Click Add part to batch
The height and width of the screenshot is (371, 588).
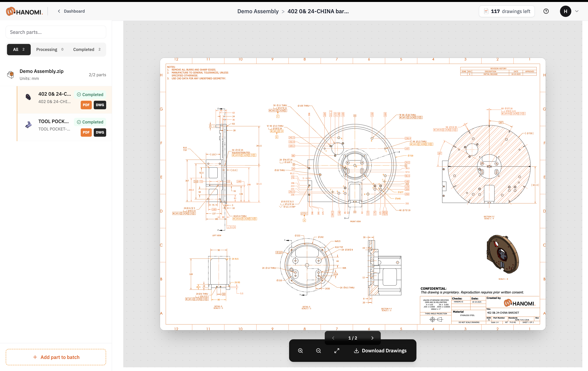pos(56,357)
